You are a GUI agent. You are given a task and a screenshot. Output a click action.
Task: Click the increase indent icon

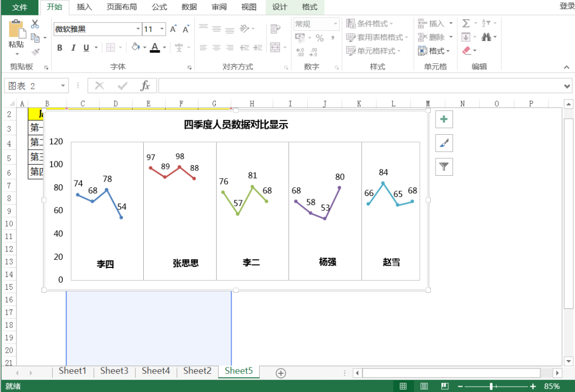click(x=258, y=47)
